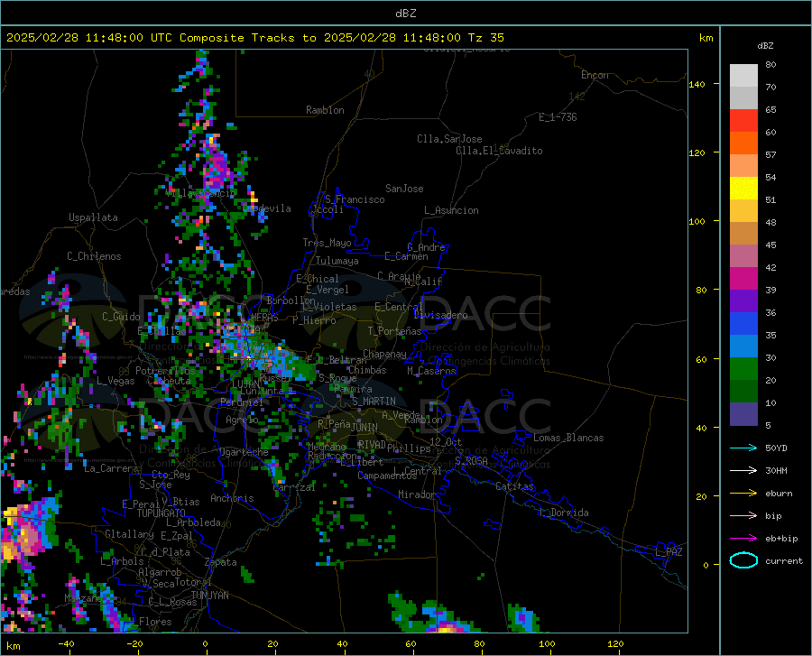This screenshot has height=656, width=812.
Task: Pick the light orange 54–57 dBZ swatch
Action: pyautogui.click(x=743, y=166)
